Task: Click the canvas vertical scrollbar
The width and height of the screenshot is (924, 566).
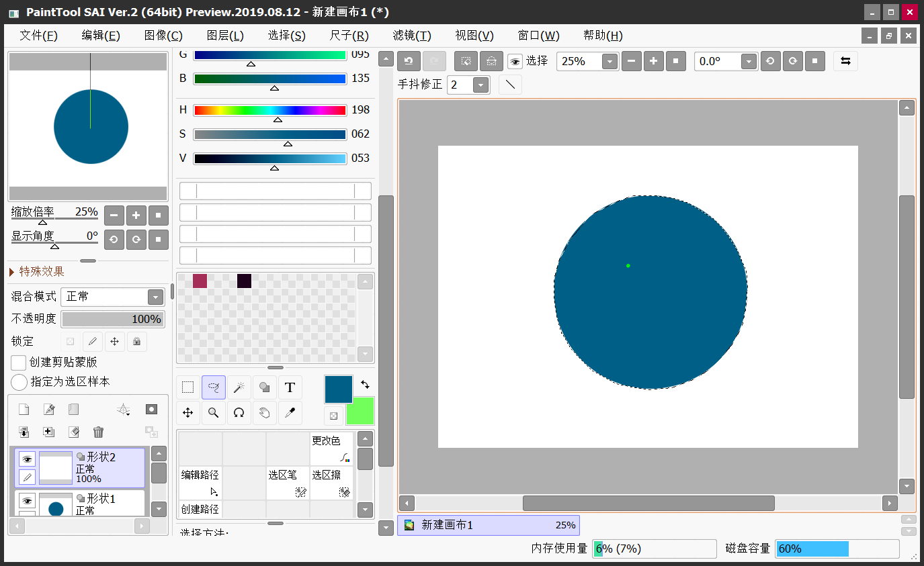Action: [x=907, y=297]
